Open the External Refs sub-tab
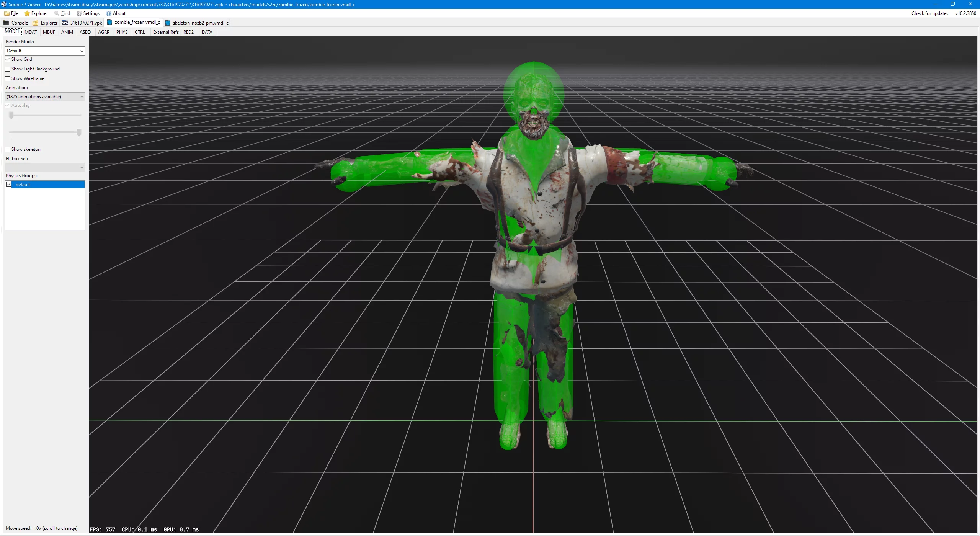The height and width of the screenshot is (536, 980). click(166, 32)
